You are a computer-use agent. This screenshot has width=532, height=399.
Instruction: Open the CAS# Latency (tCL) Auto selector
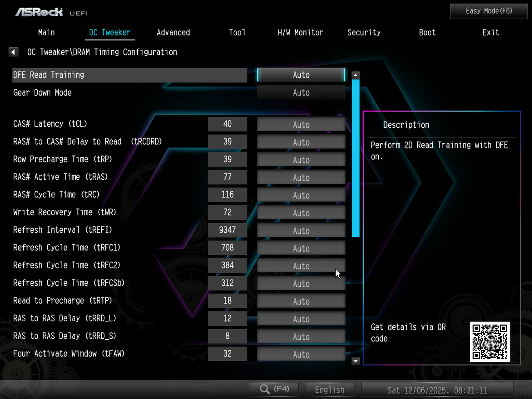tap(301, 124)
